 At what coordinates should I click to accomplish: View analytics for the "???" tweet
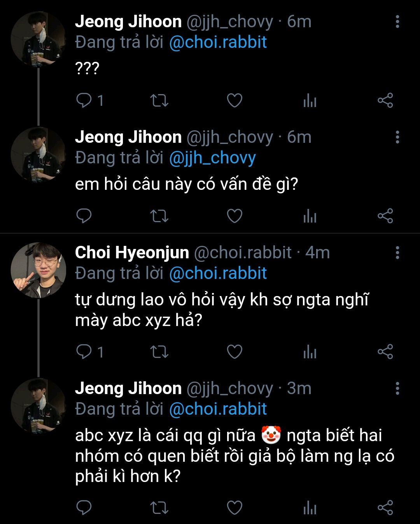tap(310, 101)
